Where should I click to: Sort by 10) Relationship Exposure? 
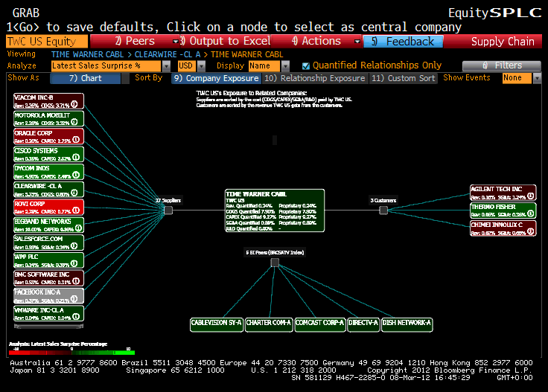[314, 79]
